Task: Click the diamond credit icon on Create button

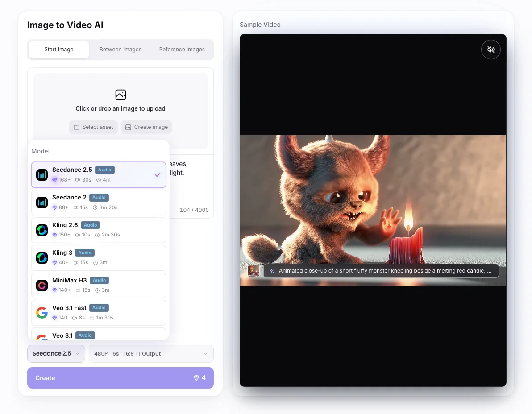Action: click(196, 378)
